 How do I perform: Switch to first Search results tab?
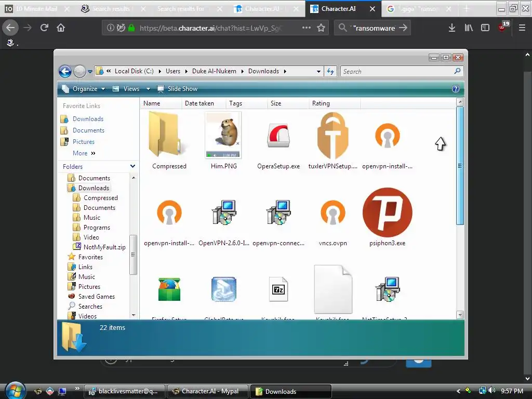point(112,9)
